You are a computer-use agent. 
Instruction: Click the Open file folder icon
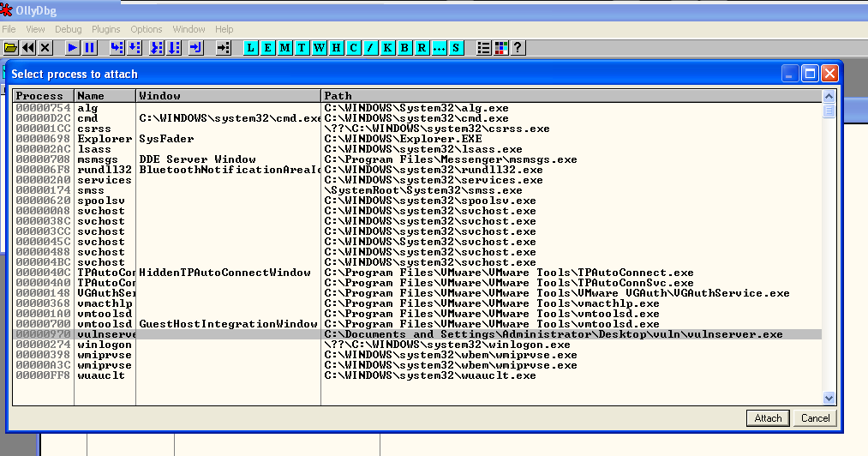coord(10,48)
